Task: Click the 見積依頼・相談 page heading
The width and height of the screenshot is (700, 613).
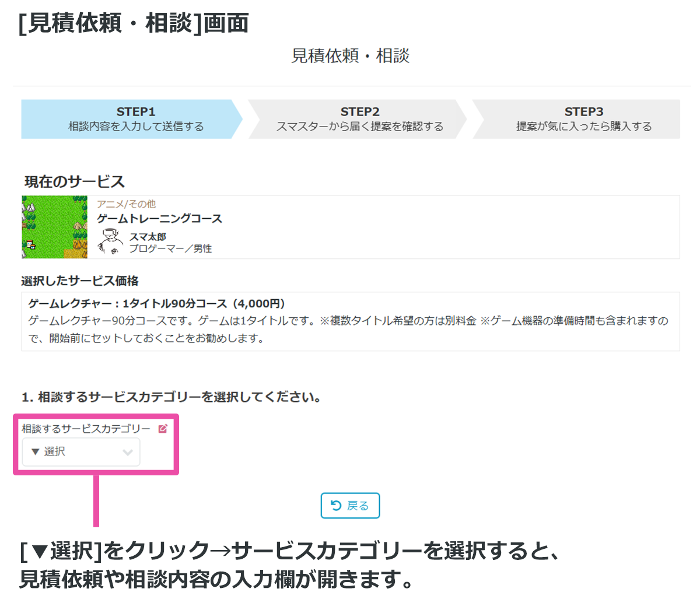Action: 350,56
